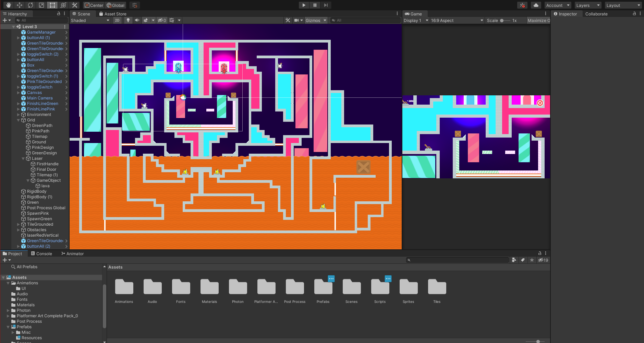This screenshot has width=644, height=343.
Task: Switch pivot mode with the Center button
Action: (x=94, y=5)
